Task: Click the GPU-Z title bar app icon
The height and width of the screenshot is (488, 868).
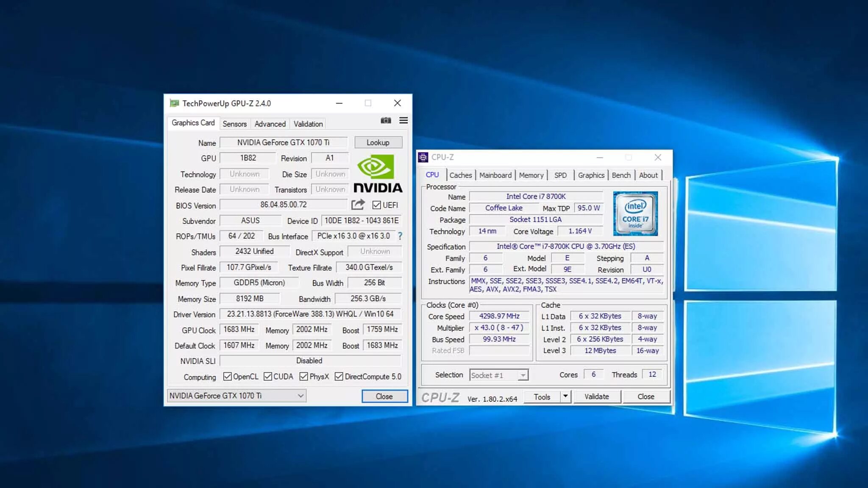Action: click(x=174, y=103)
